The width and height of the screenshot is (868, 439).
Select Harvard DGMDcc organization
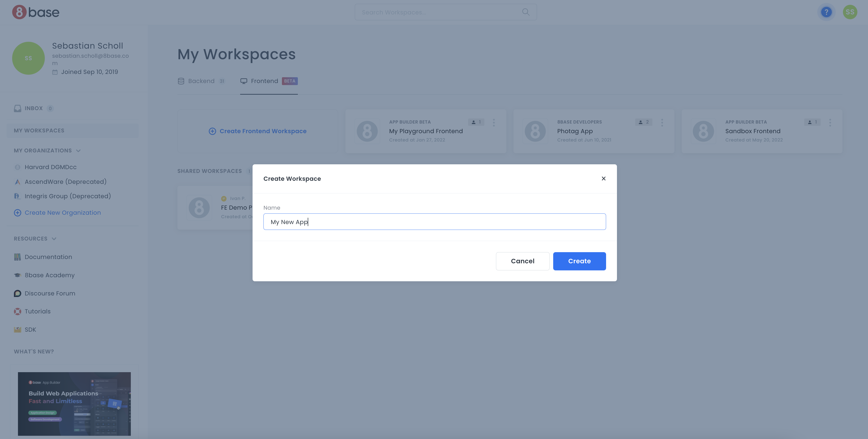(x=50, y=167)
